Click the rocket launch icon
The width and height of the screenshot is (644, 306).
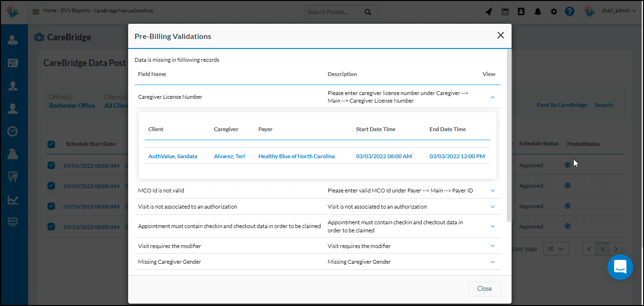pyautogui.click(x=489, y=11)
